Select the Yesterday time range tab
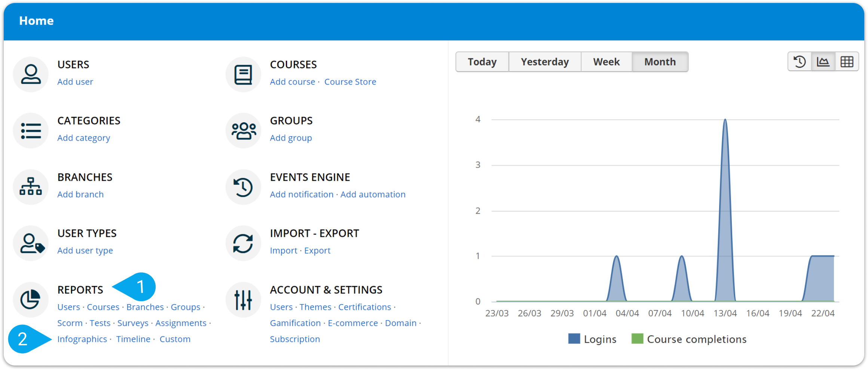This screenshot has width=868, height=370. [545, 62]
